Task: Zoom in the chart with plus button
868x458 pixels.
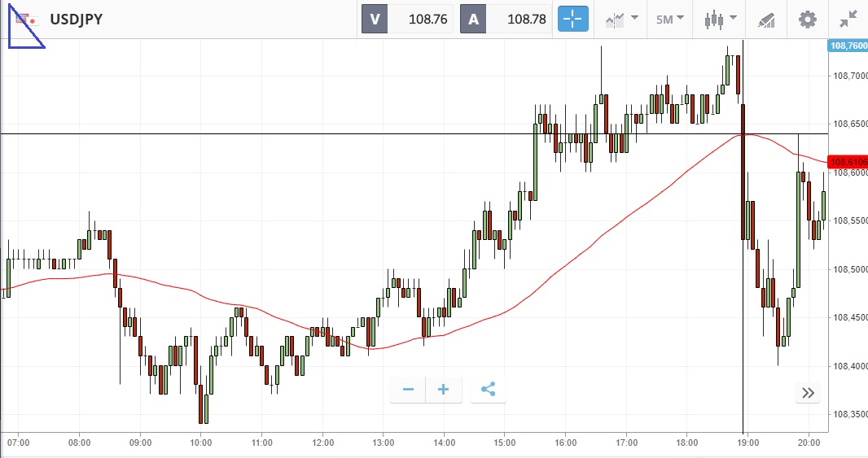Action: point(444,390)
